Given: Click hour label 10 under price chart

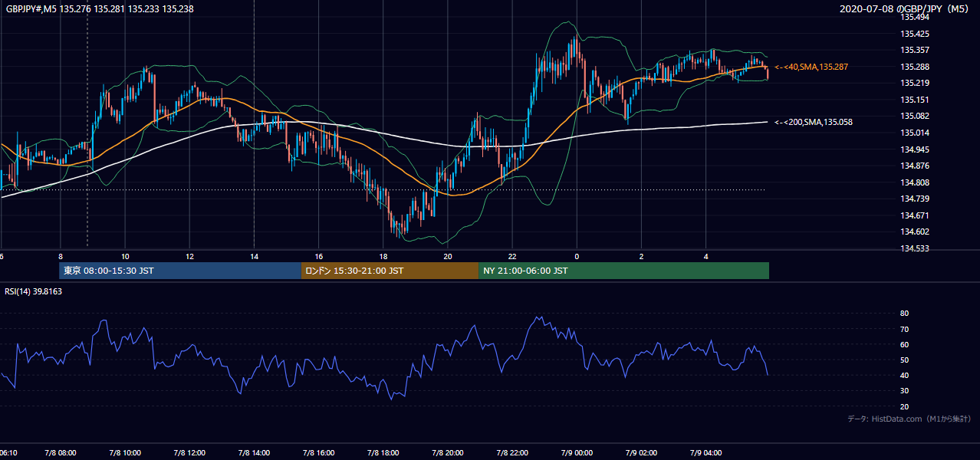Looking at the screenshot, I should tap(124, 257).
